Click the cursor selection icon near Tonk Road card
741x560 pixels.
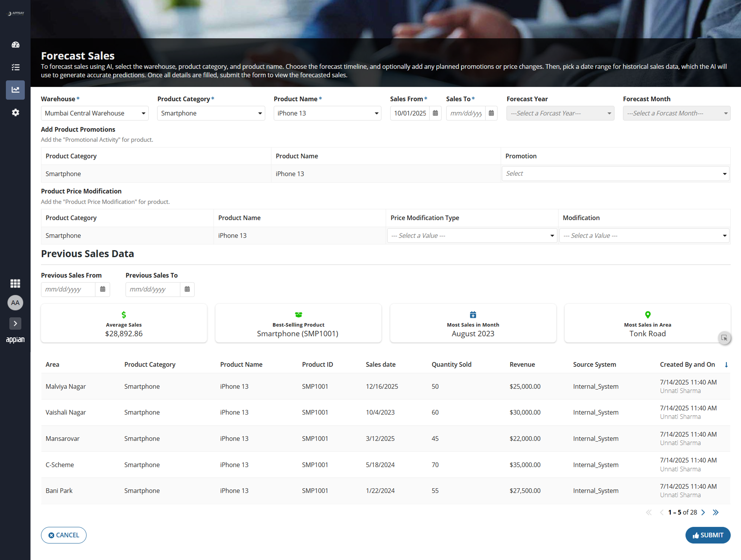coord(724,338)
